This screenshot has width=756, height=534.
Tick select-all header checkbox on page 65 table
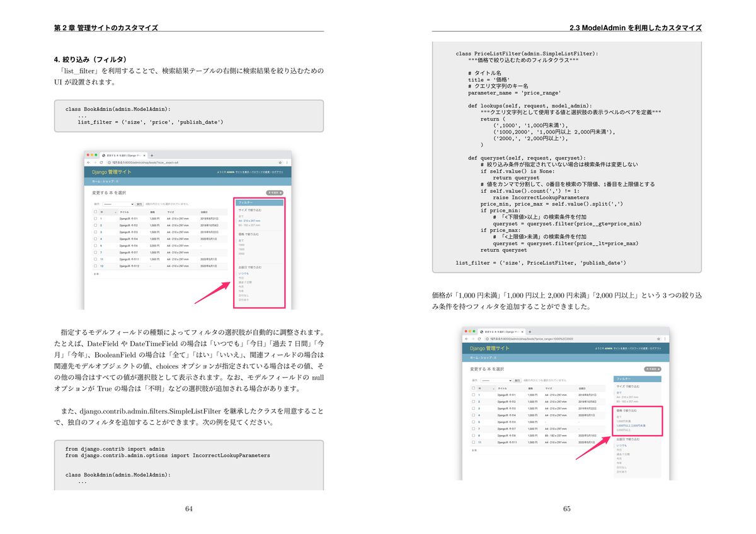473,388
